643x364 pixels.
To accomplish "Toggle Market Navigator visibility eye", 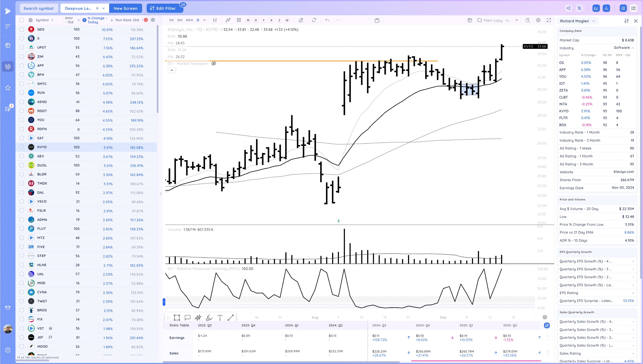I will point(214,63).
